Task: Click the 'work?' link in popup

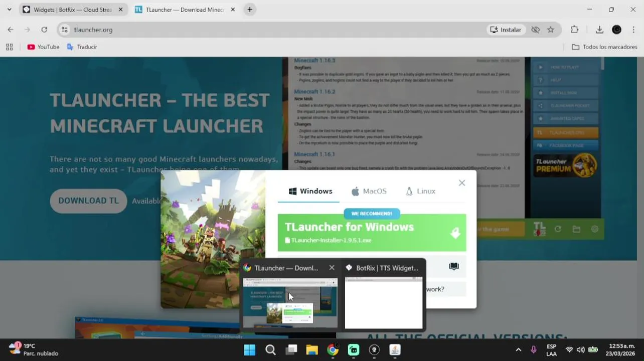Action: pos(435,289)
